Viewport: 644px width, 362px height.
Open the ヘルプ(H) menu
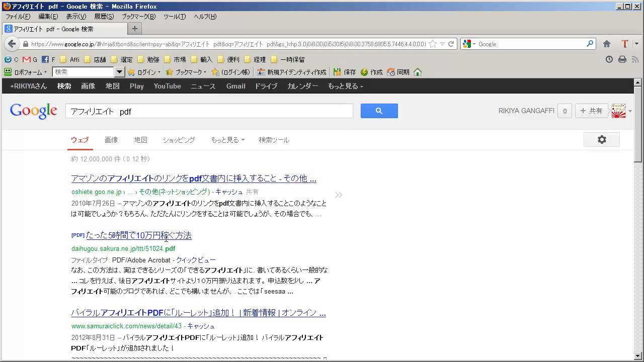tap(205, 17)
